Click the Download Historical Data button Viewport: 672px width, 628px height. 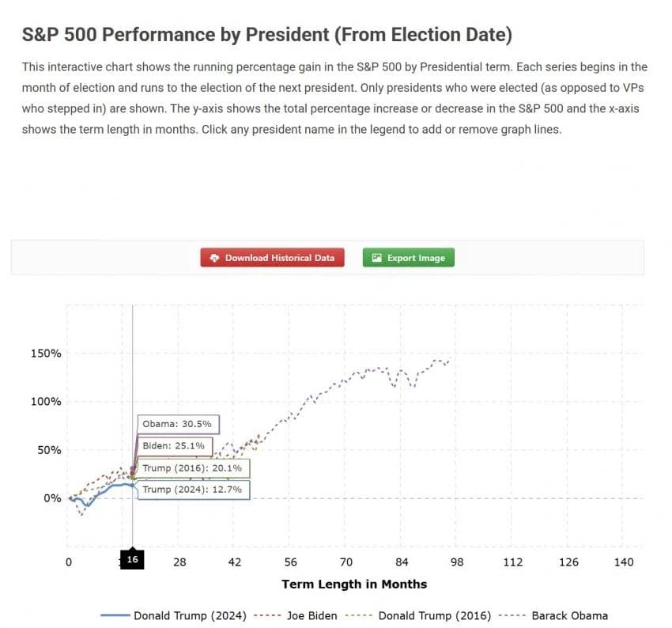click(272, 258)
